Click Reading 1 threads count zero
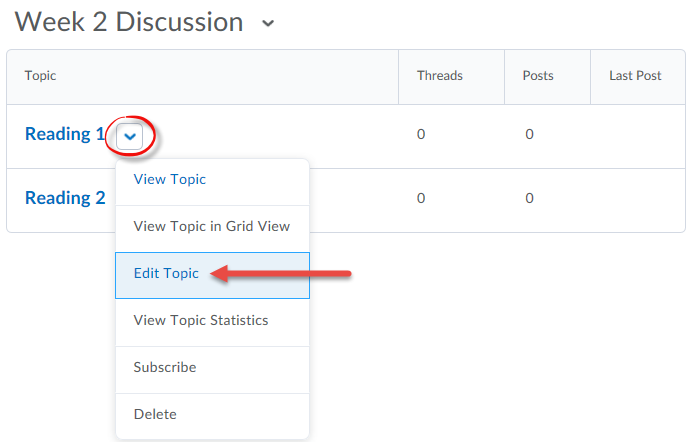Image resolution: width=695 pixels, height=442 pixels. pyautogui.click(x=421, y=134)
